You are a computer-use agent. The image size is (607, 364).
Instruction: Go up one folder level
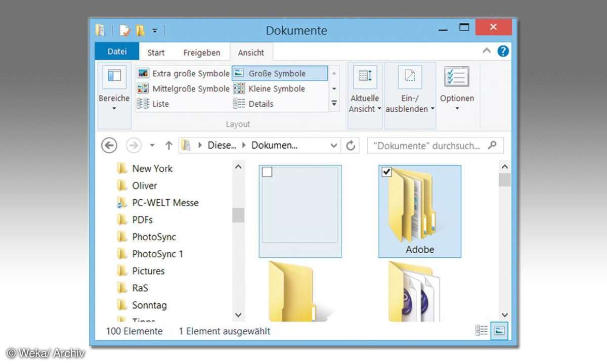coord(169,146)
